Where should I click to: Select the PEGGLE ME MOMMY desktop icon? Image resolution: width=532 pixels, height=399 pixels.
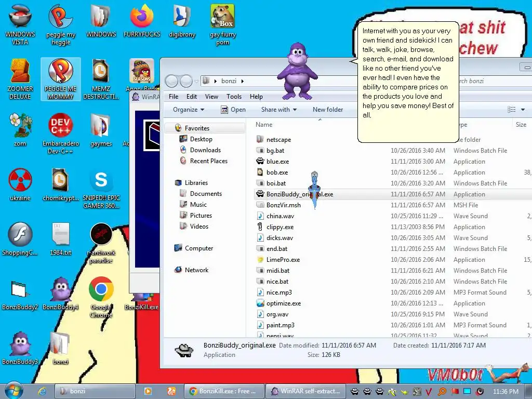61,79
